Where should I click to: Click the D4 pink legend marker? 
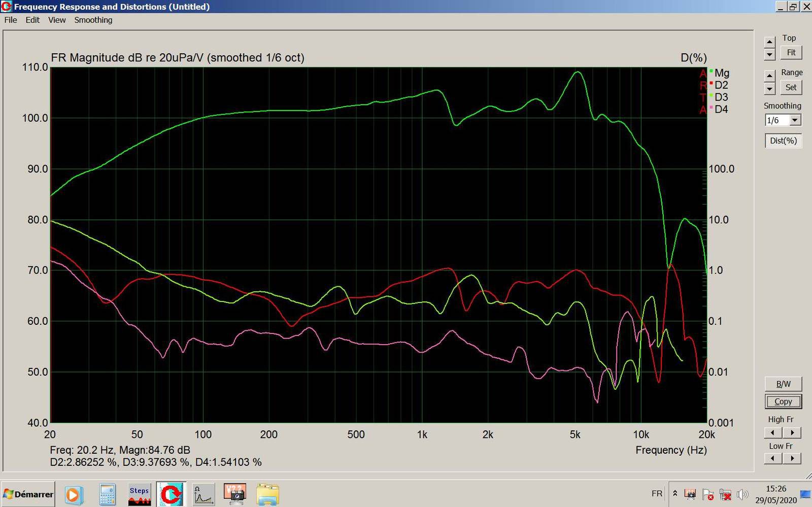coord(711,108)
